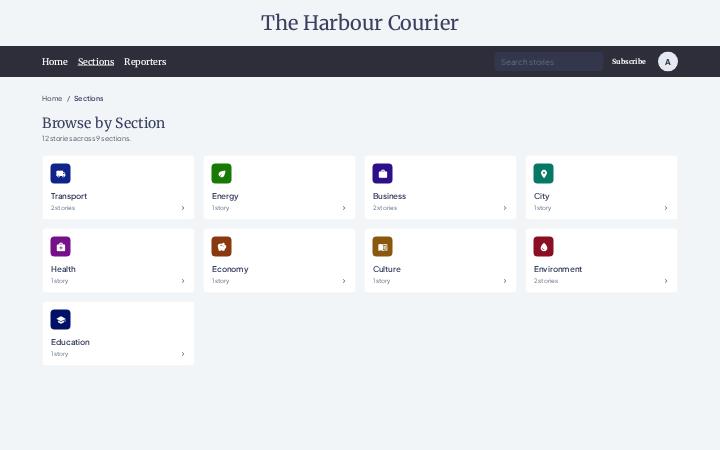
Task: Open City section via its chevron arrow
Action: click(x=666, y=208)
